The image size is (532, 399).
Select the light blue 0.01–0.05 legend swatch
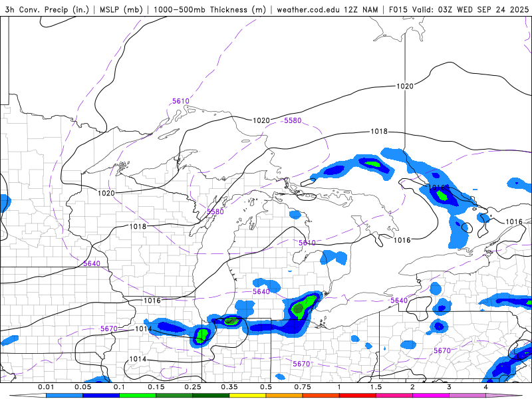pos(65,396)
